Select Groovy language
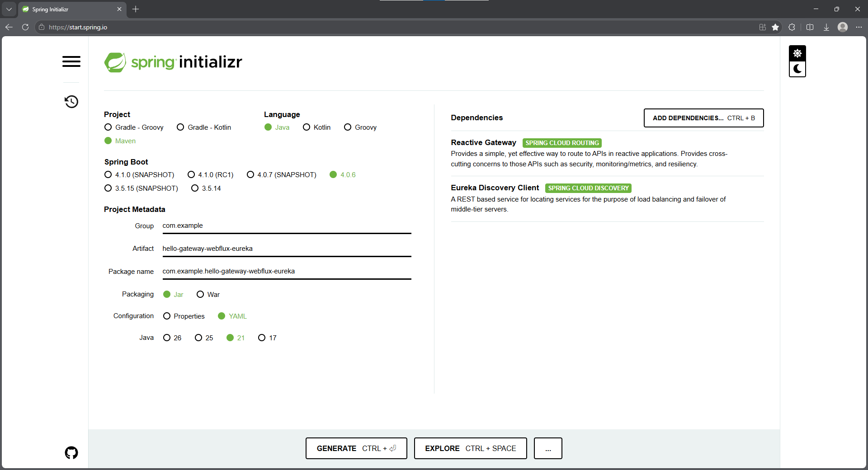The image size is (868, 470). pyautogui.click(x=360, y=127)
